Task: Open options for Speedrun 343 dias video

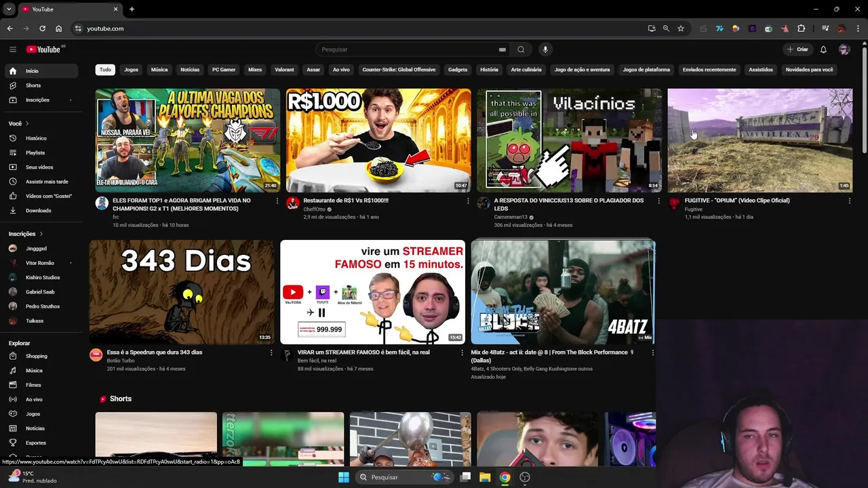Action: click(271, 352)
